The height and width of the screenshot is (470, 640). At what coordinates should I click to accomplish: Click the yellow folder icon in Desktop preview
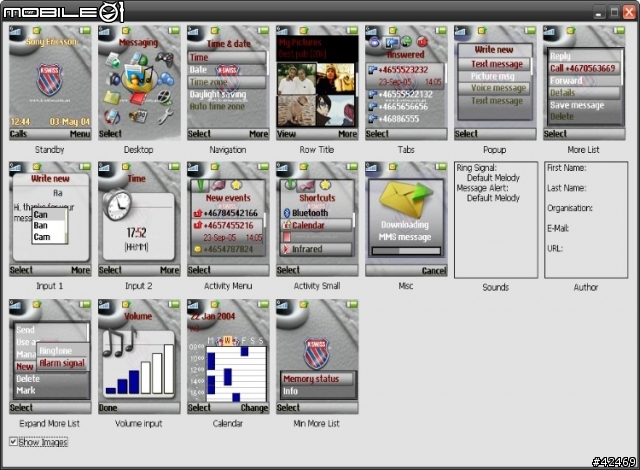[112, 98]
